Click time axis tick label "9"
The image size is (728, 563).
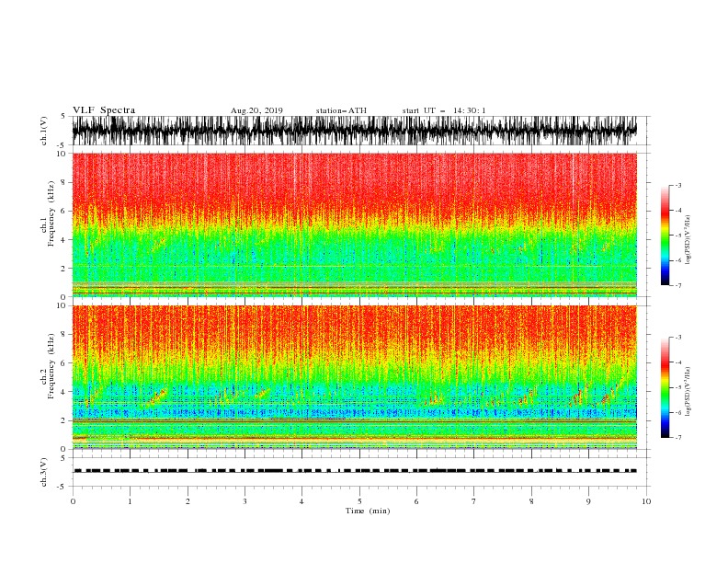click(x=588, y=501)
